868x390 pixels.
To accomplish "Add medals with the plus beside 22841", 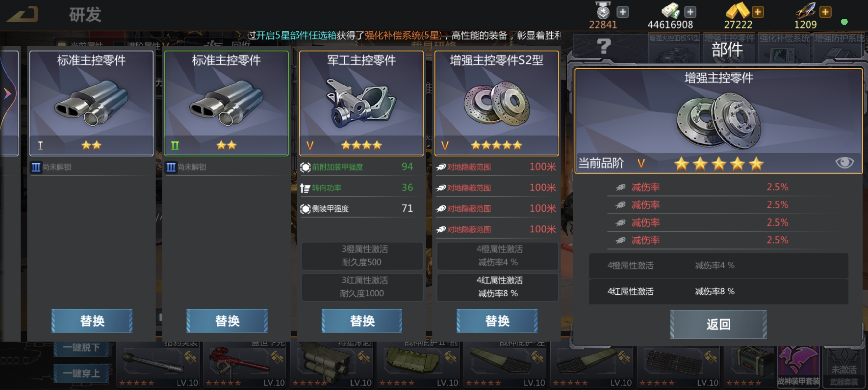I will click(x=622, y=12).
